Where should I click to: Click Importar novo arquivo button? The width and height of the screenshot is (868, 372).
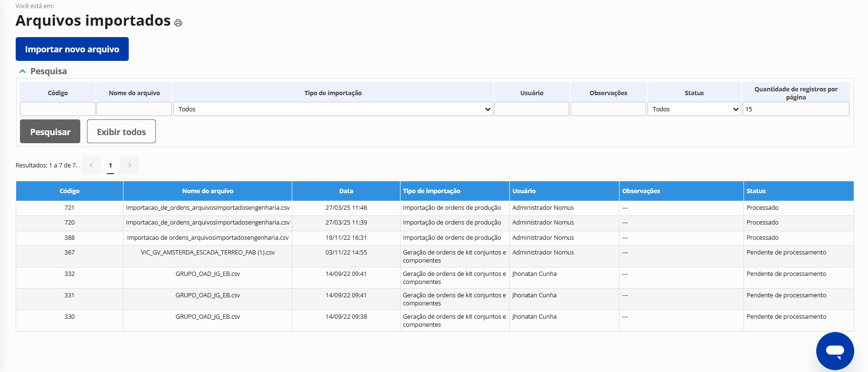tap(72, 49)
